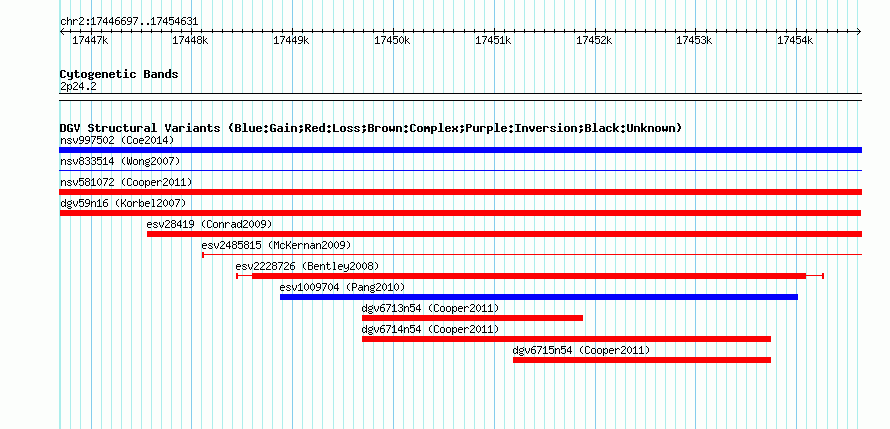The width and height of the screenshot is (890, 429).
Task: Select the red esv2228726 variant bar
Action: coord(529,276)
